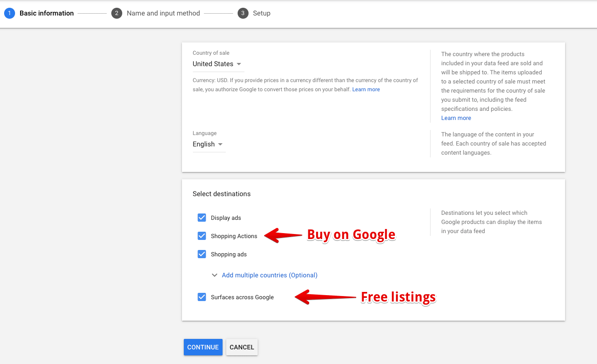This screenshot has height=364, width=597.
Task: Uncheck the Display ads destination
Action: coord(202,218)
